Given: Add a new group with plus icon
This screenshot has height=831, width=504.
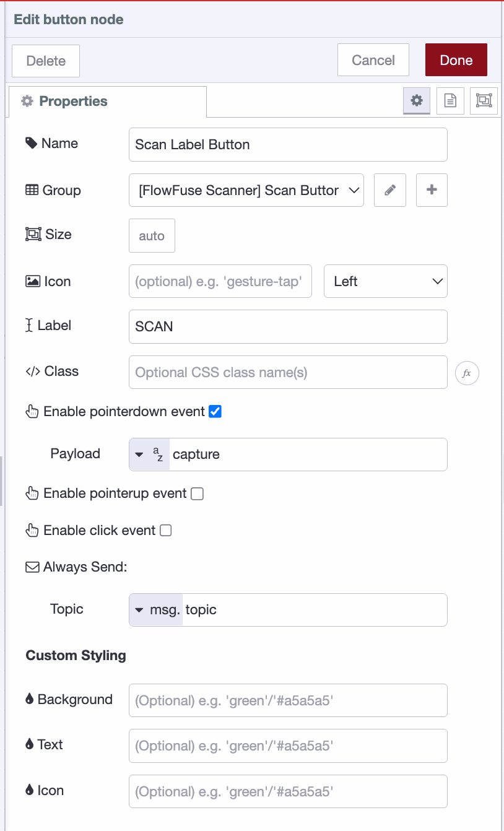Looking at the screenshot, I should (x=431, y=190).
